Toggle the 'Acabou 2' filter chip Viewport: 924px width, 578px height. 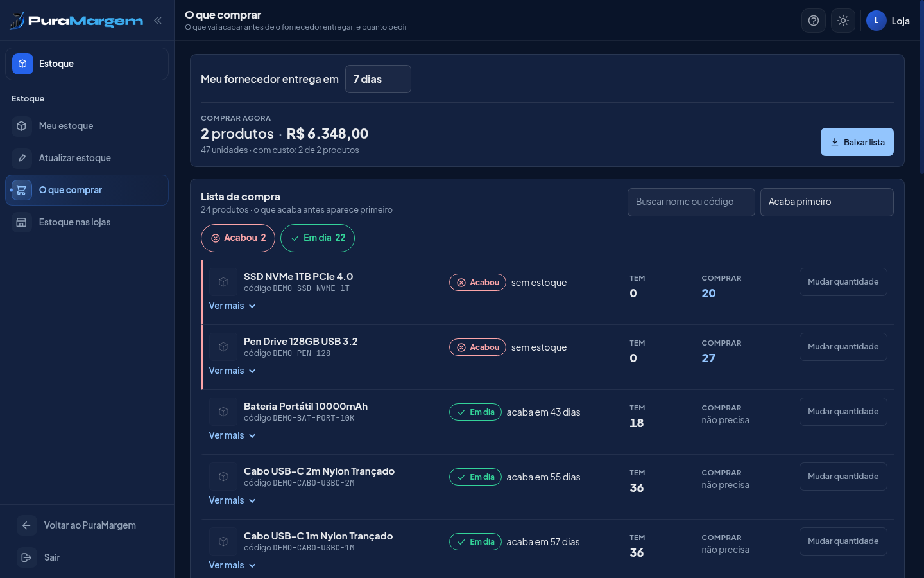pyautogui.click(x=238, y=238)
